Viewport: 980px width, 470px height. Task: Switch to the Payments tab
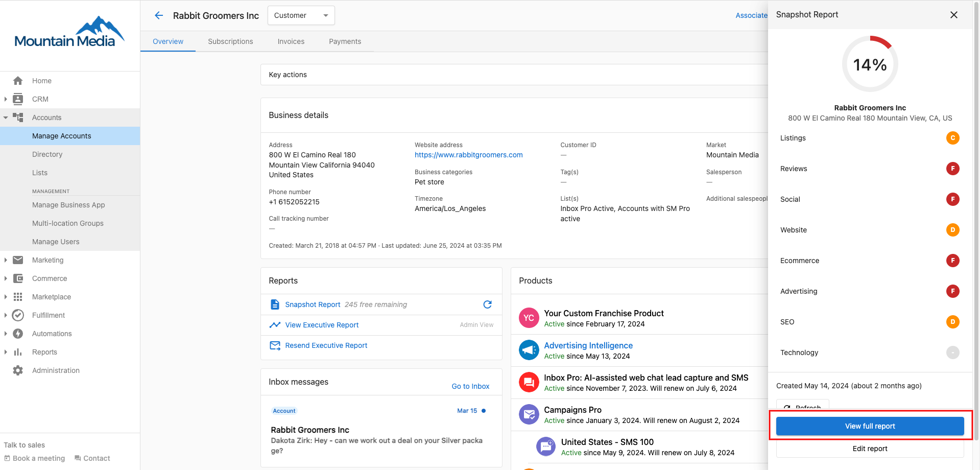pyautogui.click(x=345, y=41)
